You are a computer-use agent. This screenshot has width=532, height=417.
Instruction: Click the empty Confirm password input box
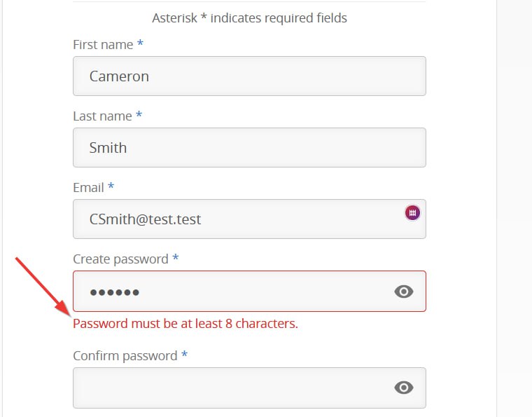click(231, 388)
